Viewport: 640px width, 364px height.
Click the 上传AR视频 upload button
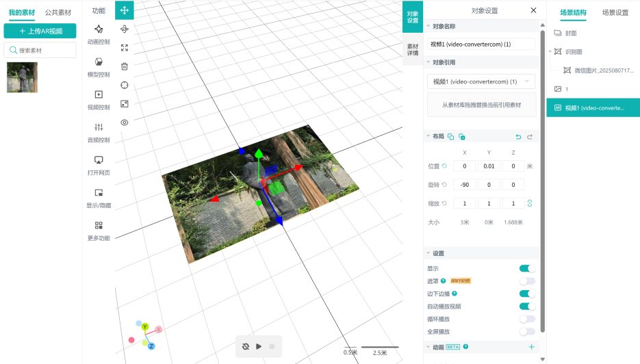coord(40,31)
